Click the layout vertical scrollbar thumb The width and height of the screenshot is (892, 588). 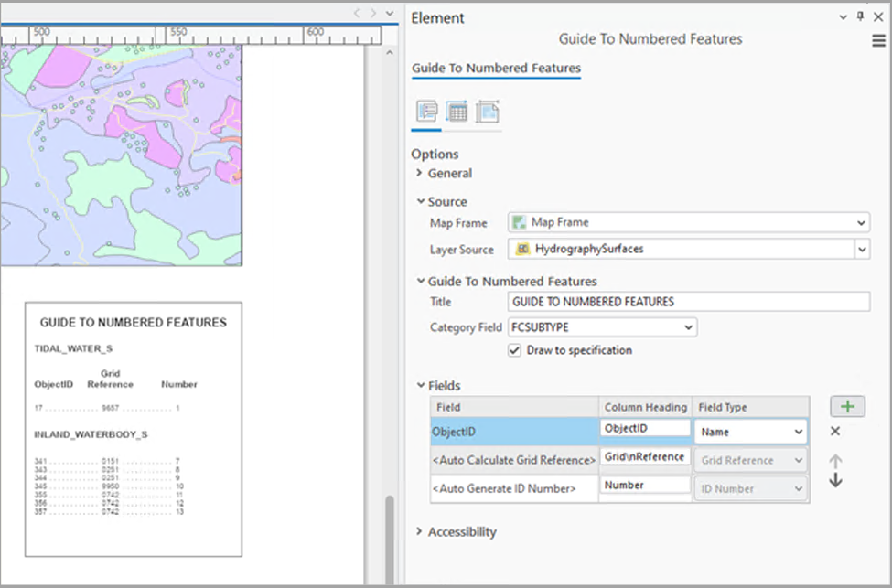(x=390, y=540)
